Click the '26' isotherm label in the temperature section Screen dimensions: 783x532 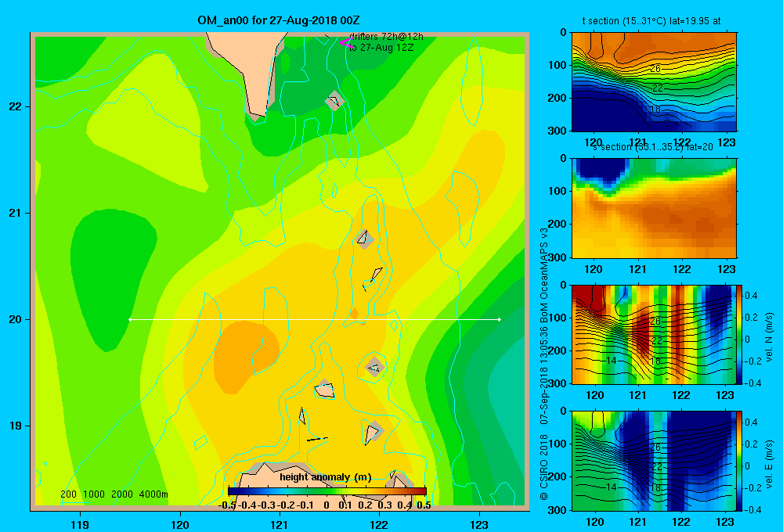655,68
